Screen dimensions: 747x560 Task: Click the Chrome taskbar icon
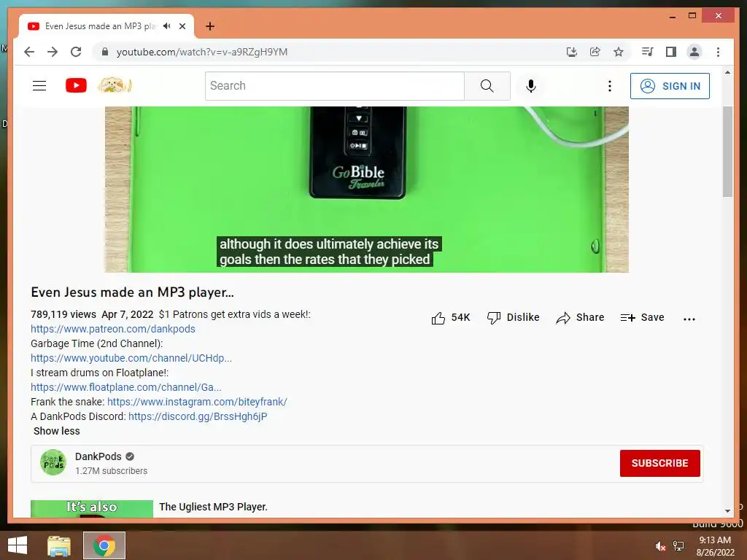pyautogui.click(x=104, y=545)
